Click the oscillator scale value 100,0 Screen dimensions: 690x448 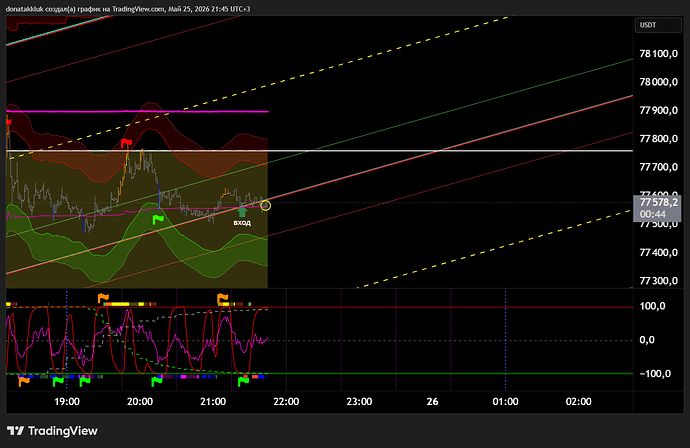[653, 306]
